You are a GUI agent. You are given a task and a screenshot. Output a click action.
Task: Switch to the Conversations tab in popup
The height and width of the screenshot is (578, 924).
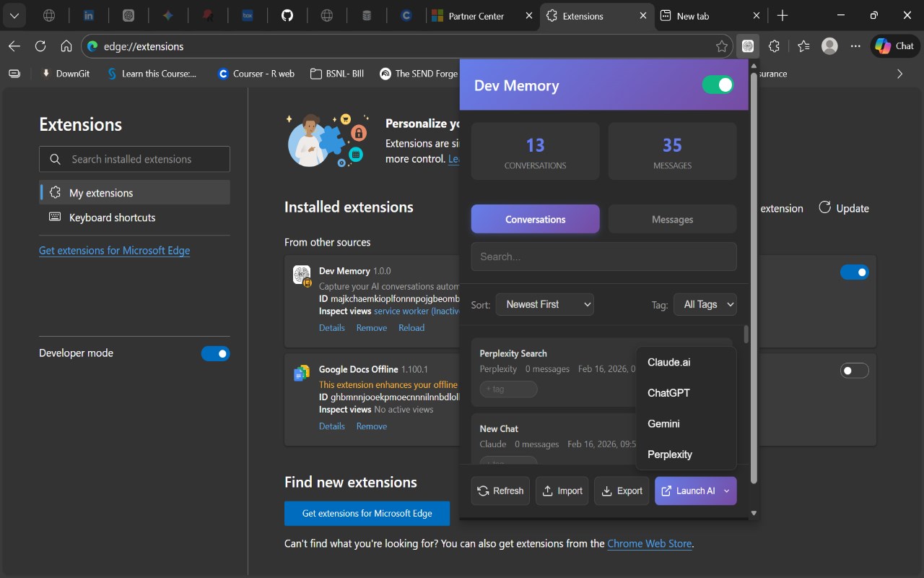coord(536,219)
